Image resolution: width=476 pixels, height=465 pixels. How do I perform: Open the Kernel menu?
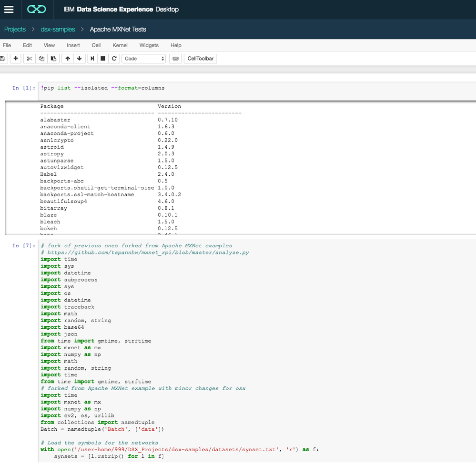(x=120, y=45)
